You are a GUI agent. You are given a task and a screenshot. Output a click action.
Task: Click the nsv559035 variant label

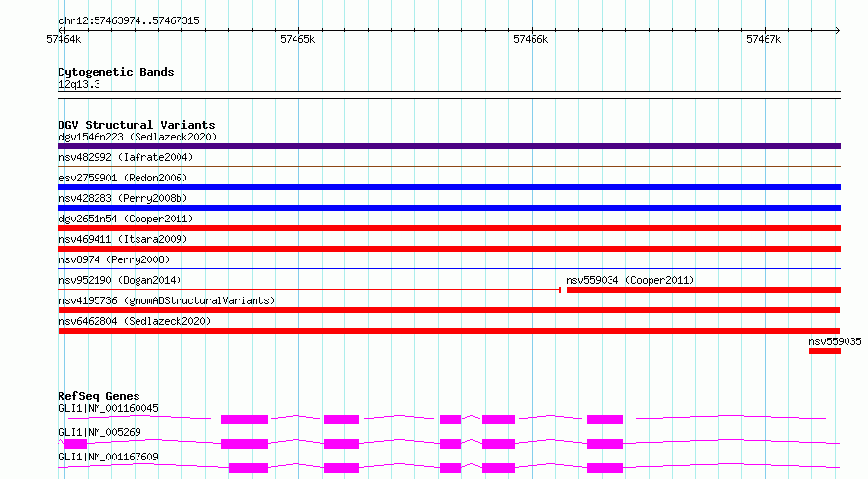(835, 341)
